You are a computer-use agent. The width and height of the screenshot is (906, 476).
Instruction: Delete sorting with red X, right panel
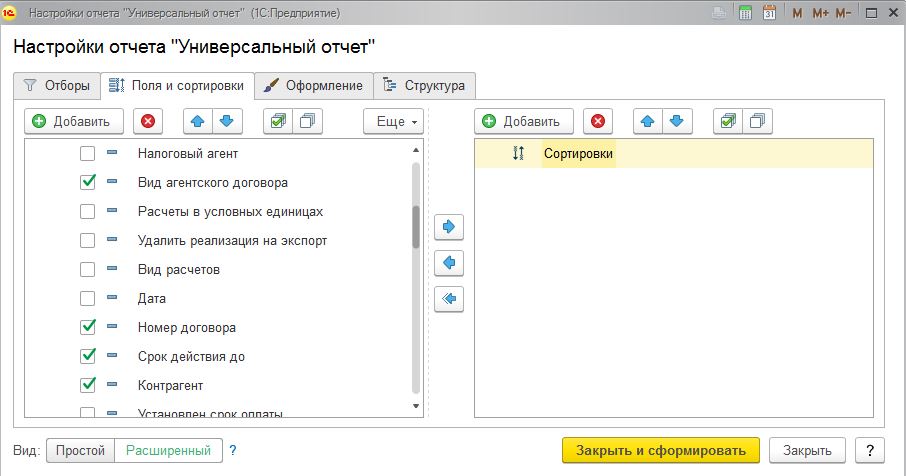pos(598,121)
